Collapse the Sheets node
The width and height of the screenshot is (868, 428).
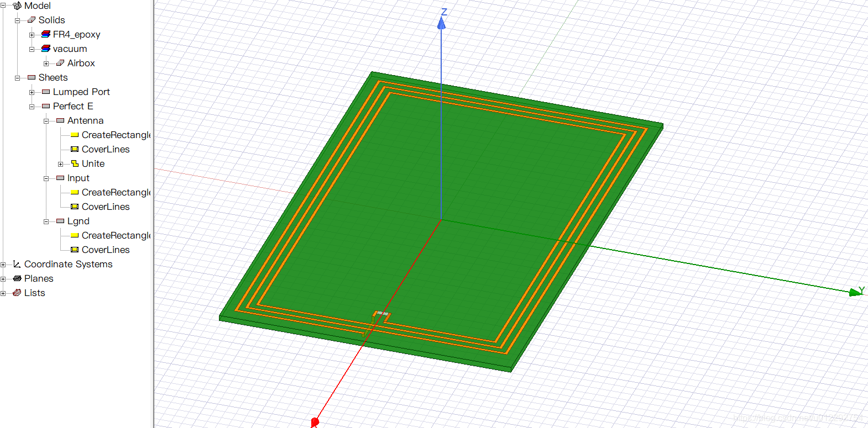17,78
